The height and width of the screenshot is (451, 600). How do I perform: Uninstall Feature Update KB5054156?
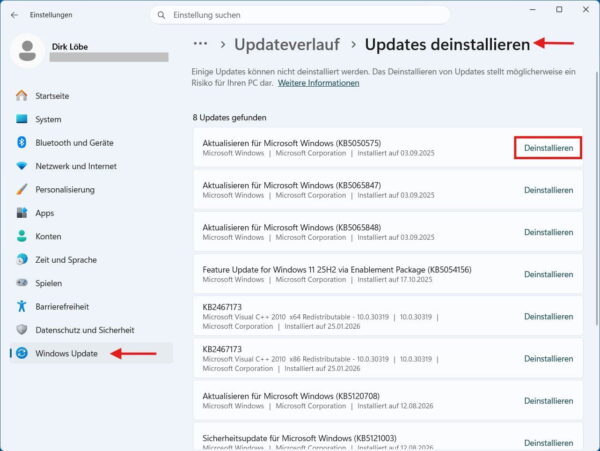coord(548,274)
